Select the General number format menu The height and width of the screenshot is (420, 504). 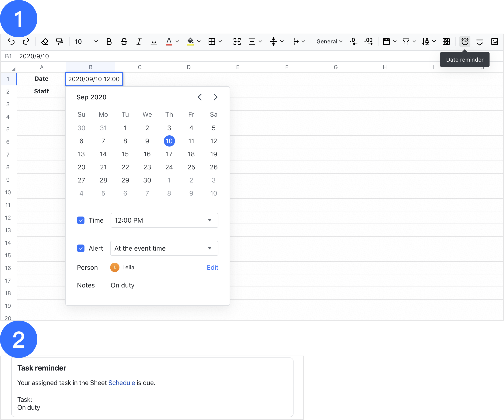[329, 41]
